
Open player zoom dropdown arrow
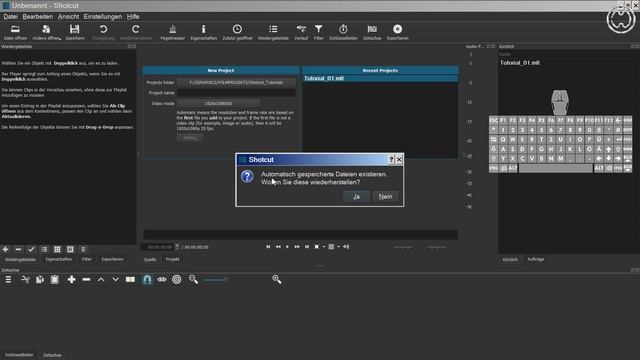point(324,247)
